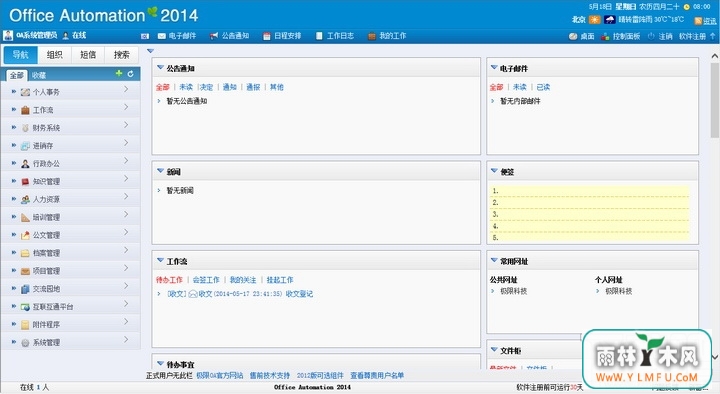The image size is (720, 394).
Task: Click the 公文管理 document icon
Action: point(25,235)
